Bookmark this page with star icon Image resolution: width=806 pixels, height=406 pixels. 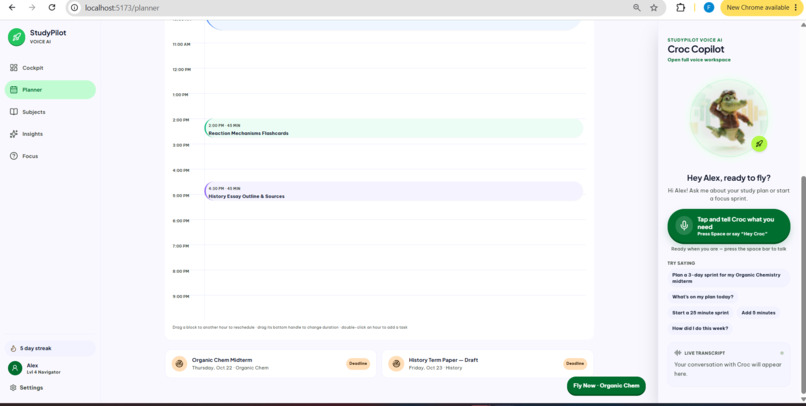click(654, 8)
